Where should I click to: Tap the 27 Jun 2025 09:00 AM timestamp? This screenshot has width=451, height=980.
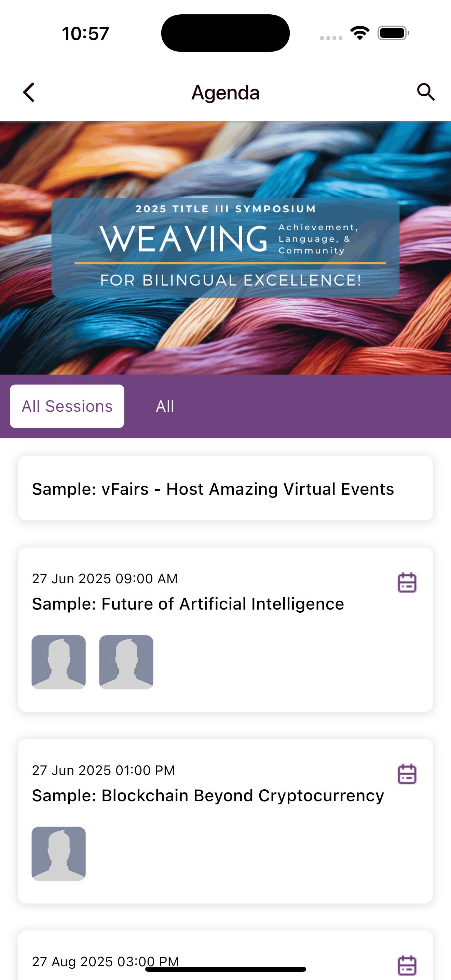105,579
